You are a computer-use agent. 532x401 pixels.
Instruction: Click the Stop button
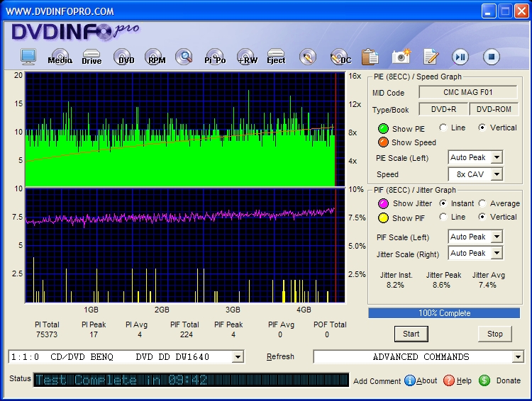(494, 334)
